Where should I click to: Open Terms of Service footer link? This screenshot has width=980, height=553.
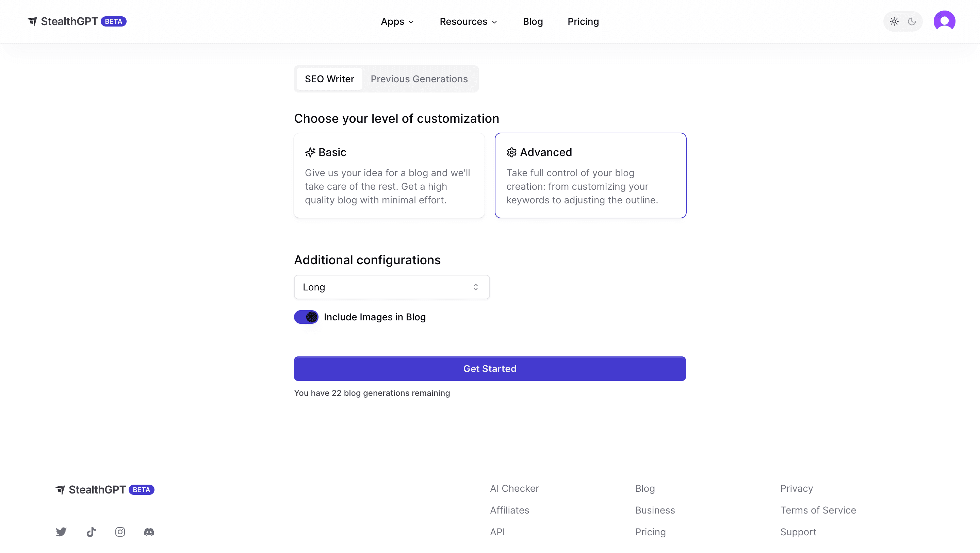coord(818,510)
